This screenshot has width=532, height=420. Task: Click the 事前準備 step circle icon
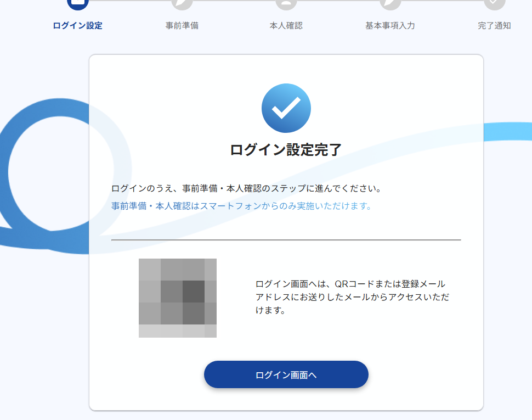point(182,3)
